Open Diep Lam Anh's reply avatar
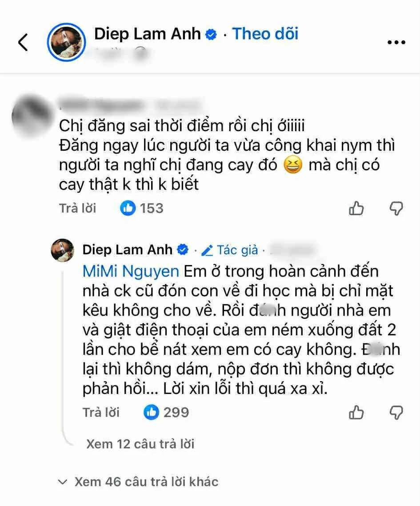This screenshot has width=420, height=506. pos(63,250)
